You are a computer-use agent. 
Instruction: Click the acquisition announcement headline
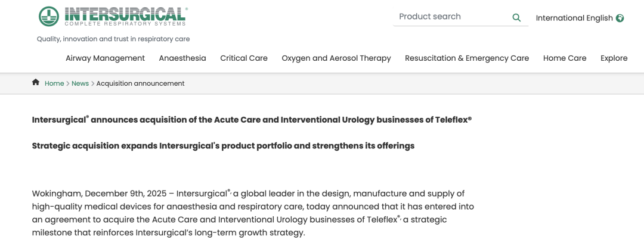coord(252,120)
